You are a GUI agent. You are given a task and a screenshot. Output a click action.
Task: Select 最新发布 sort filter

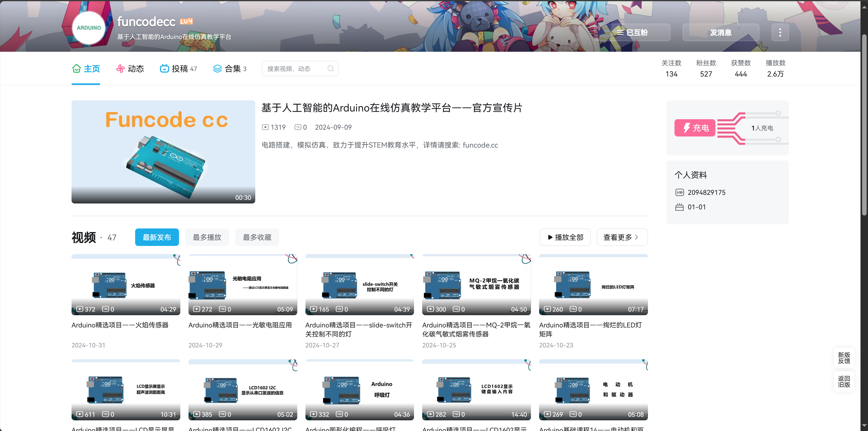[x=157, y=237]
